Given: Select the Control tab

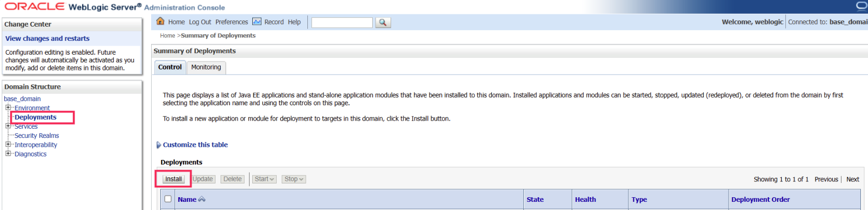Looking at the screenshot, I should tap(170, 67).
